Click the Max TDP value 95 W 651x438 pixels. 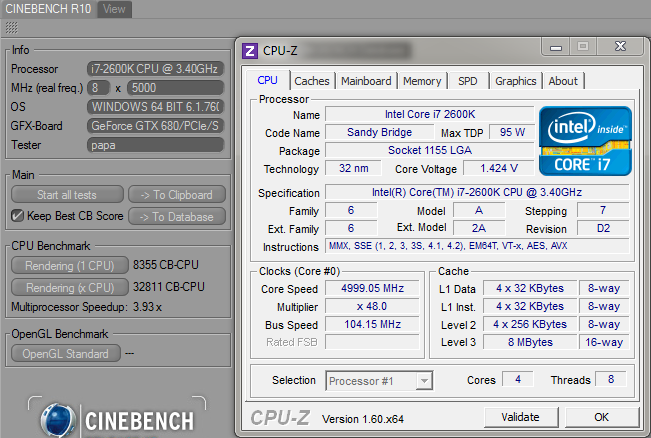pyautogui.click(x=512, y=132)
